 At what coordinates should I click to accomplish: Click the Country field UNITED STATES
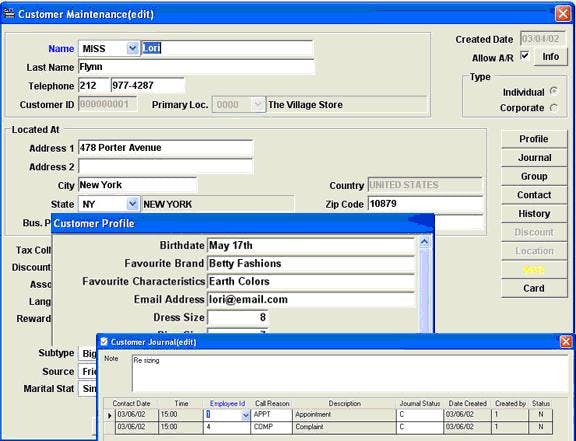pos(425,185)
